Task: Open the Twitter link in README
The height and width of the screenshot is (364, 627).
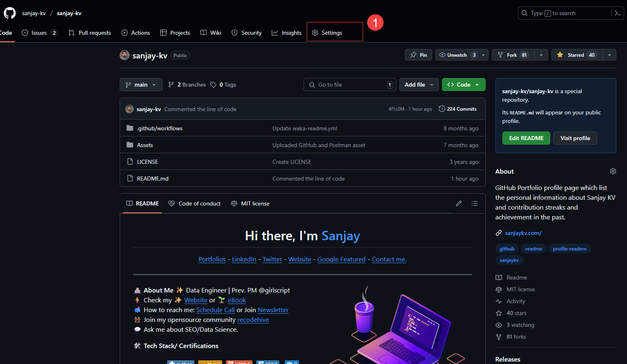Action: tap(272, 259)
